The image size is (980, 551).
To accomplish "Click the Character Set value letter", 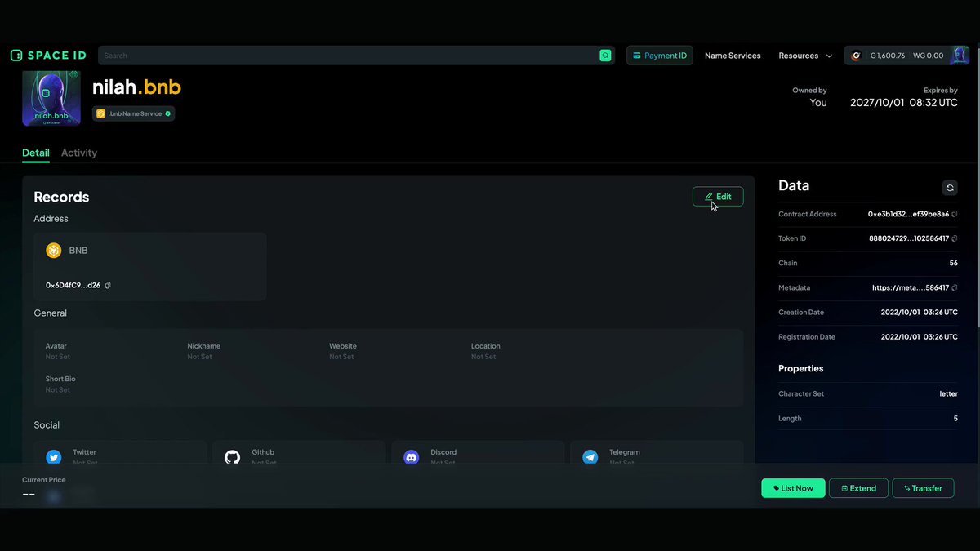I will coord(949,393).
